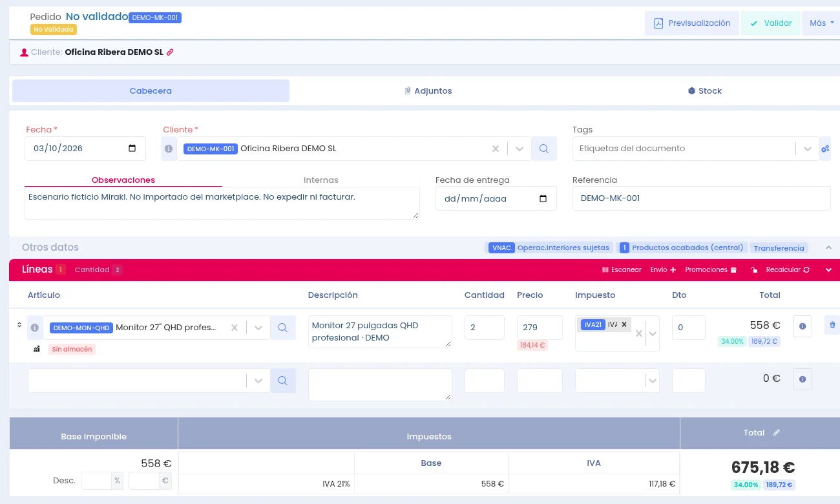Toggle the lock icon beside Recalcular
The height and width of the screenshot is (504, 840).
(x=753, y=270)
